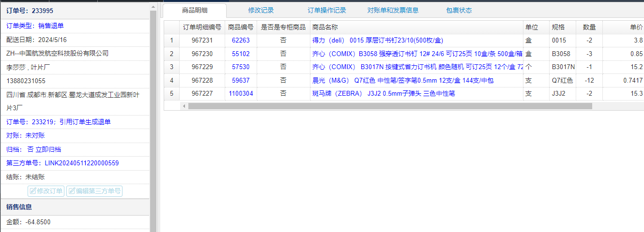Open the 修改记录 tab

[261, 10]
